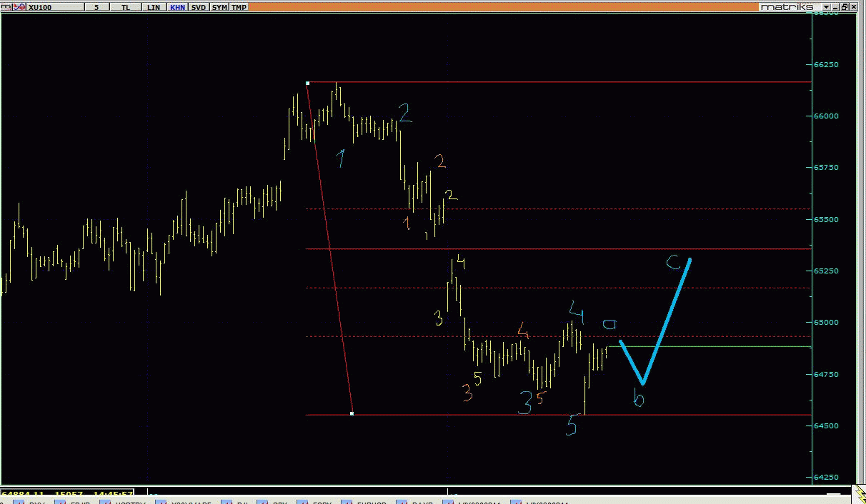This screenshot has height=504, width=866.
Task: Restore the chart window size
Action: pyautogui.click(x=843, y=6)
